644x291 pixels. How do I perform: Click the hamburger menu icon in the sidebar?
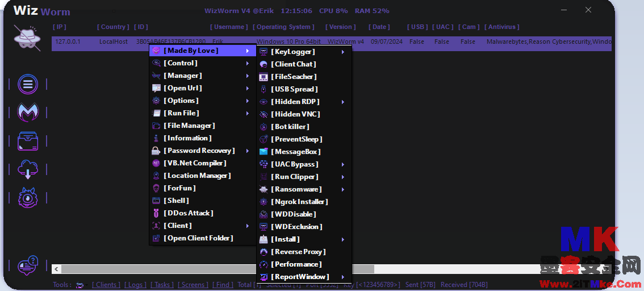click(x=27, y=84)
